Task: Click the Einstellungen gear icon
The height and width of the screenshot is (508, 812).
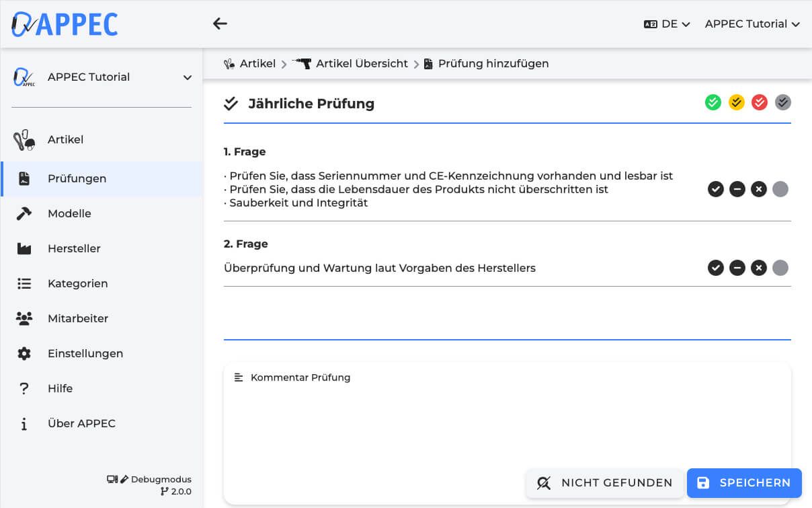Action: (24, 353)
